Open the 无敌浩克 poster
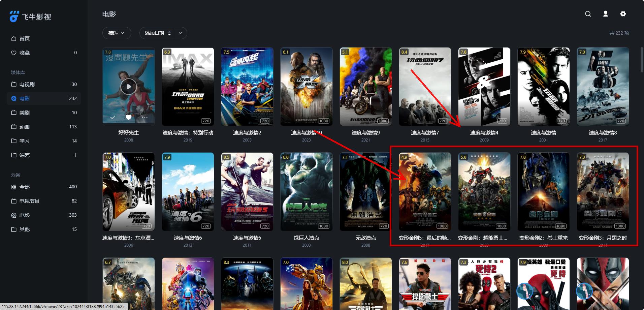Image resolution: width=644 pixels, height=310 pixels. pos(366,192)
